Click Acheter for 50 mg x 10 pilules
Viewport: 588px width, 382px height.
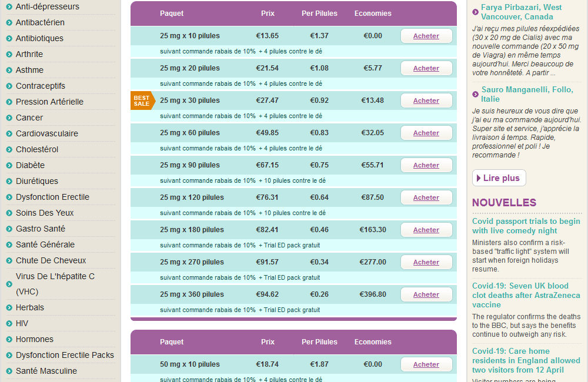point(426,364)
